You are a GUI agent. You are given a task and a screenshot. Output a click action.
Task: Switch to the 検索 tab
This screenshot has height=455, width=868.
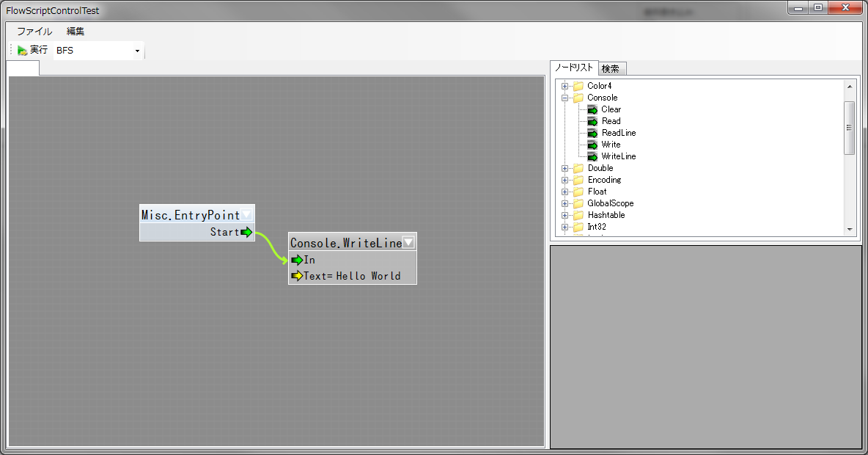coord(611,68)
